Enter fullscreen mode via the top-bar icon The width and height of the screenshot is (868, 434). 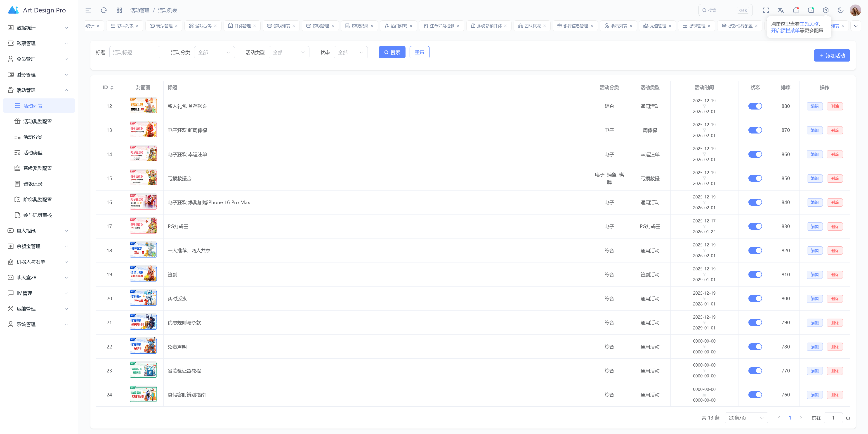click(x=766, y=10)
